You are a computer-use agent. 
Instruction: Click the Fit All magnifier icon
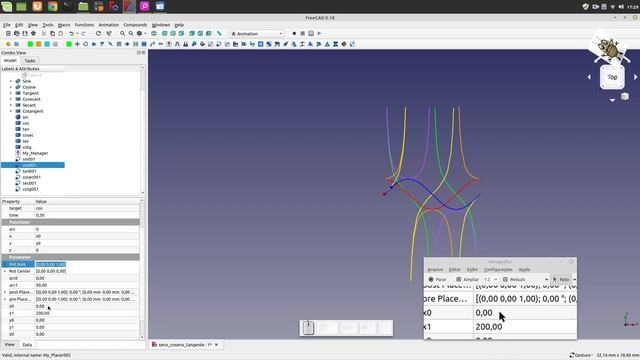tap(122, 33)
